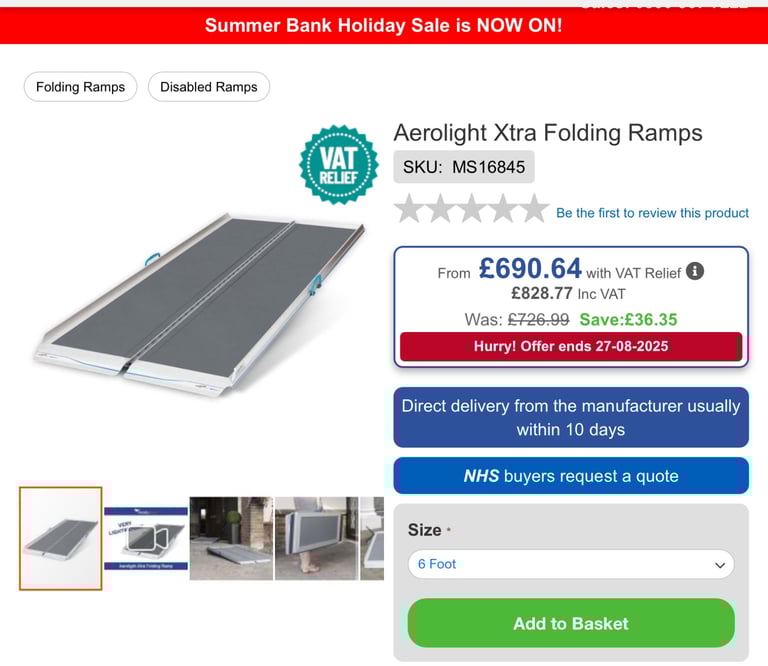Image resolution: width=768 pixels, height=666 pixels.
Task: View the person carrying ramp thumbnail
Action: tap(317, 538)
